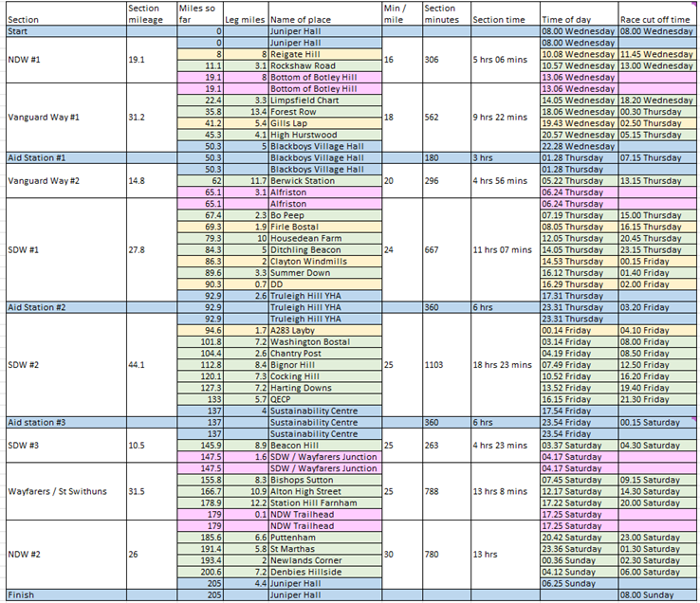Select the 'Puttenham' place cell

325,538
